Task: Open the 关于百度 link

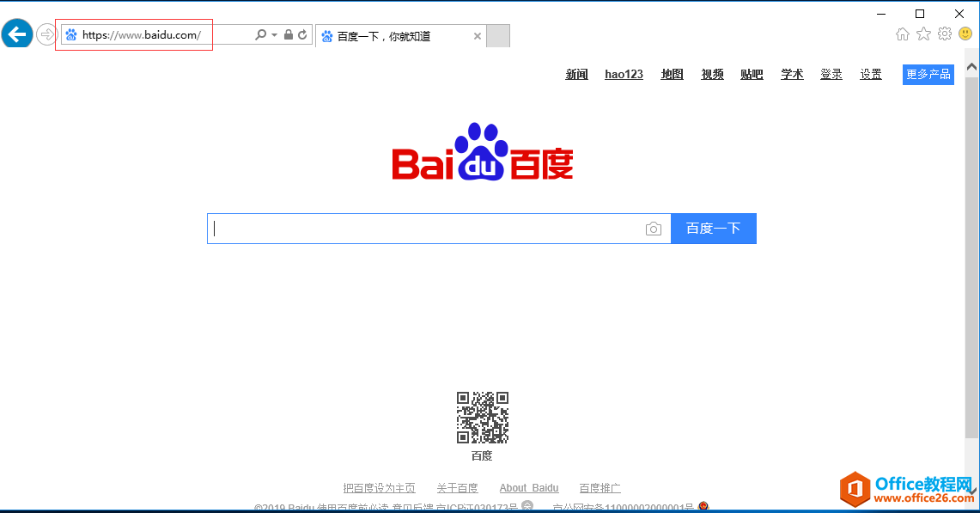Action: pos(458,488)
